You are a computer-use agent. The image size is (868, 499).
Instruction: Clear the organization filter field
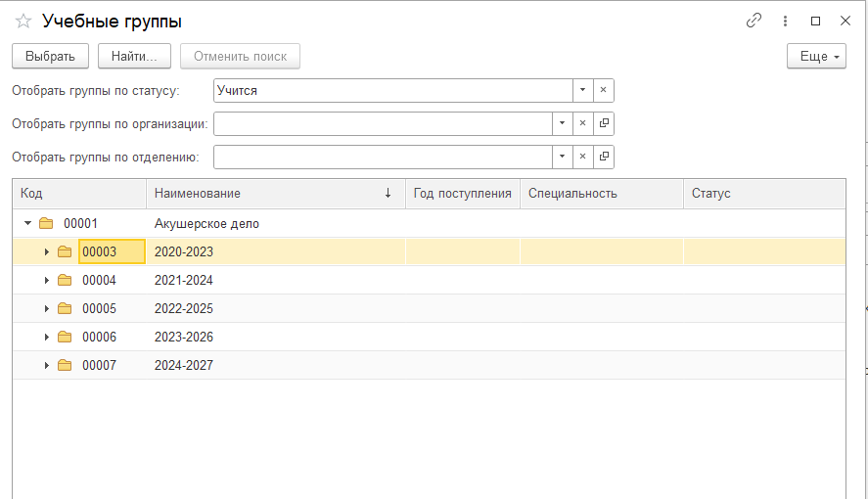582,123
